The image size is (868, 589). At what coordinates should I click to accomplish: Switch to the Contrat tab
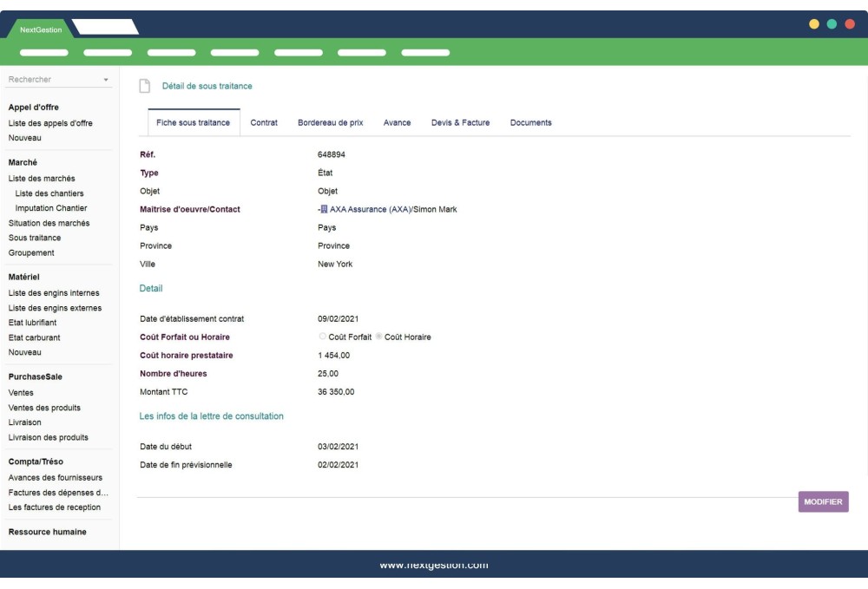[264, 122]
